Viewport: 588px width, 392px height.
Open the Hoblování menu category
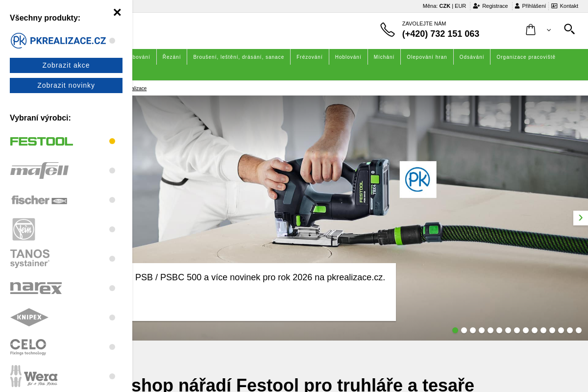(x=348, y=57)
